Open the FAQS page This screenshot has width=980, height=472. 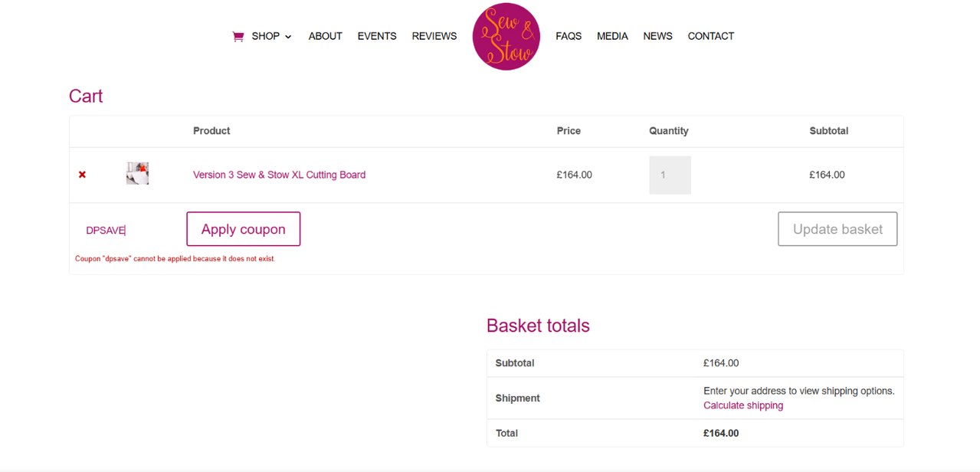(x=569, y=36)
